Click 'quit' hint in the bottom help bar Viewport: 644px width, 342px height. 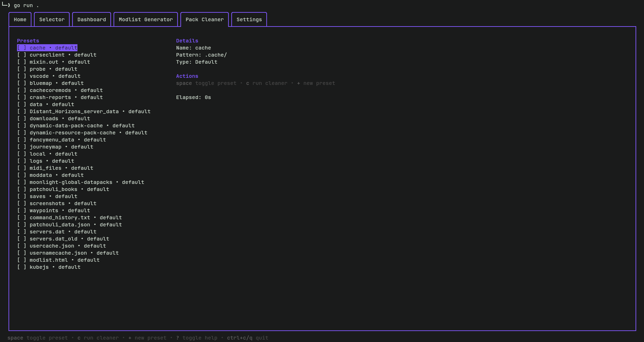[262, 338]
